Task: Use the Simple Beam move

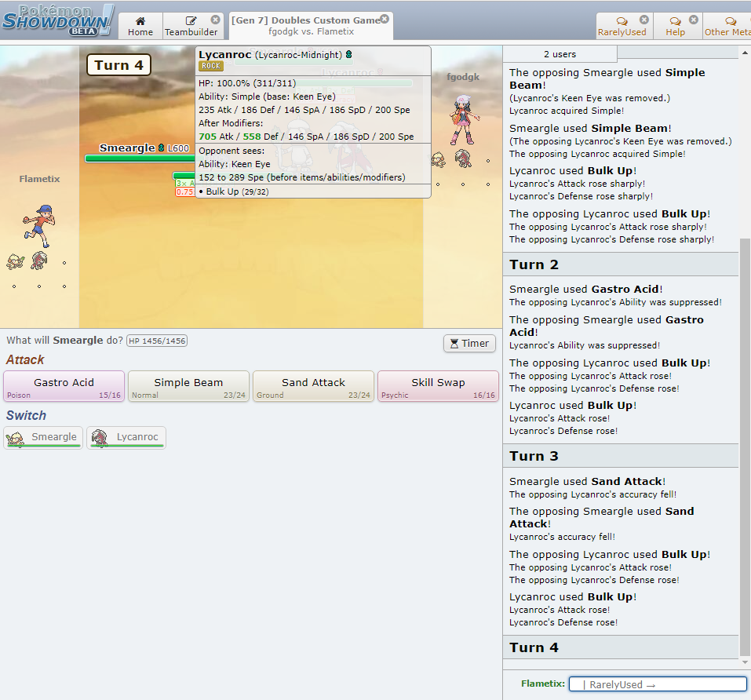Action: click(x=188, y=386)
